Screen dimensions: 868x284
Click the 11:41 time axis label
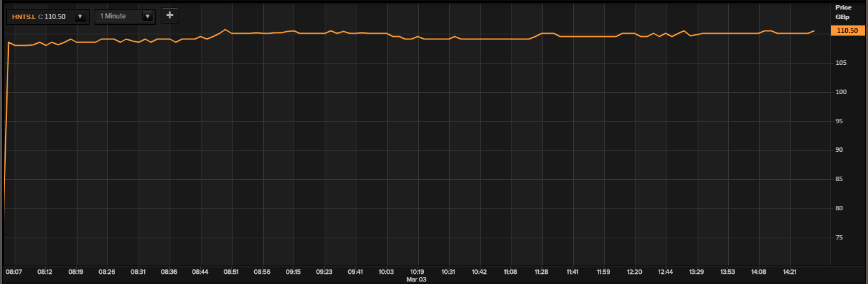(573, 271)
